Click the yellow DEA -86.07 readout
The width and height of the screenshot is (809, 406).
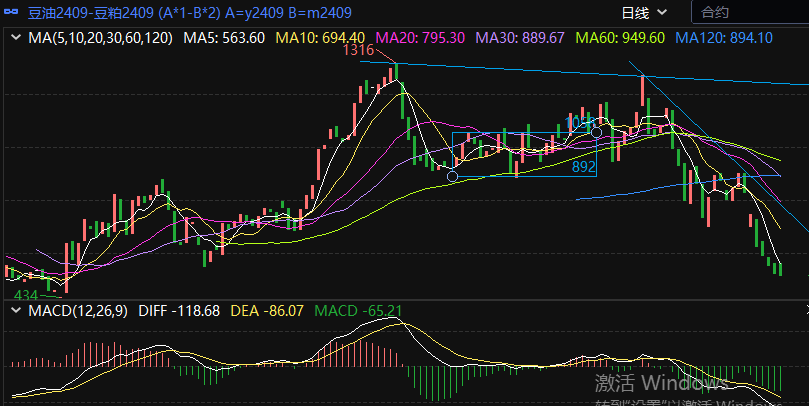[267, 311]
